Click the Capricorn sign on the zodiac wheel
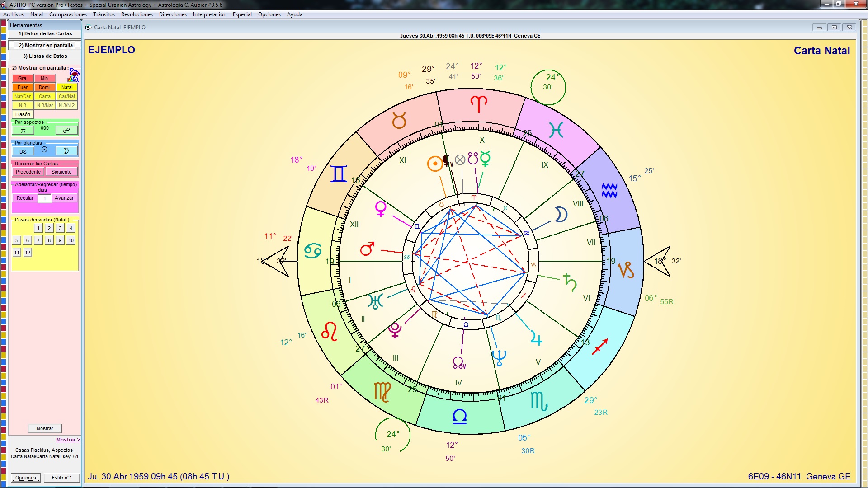This screenshot has width=868, height=488. pos(626,270)
